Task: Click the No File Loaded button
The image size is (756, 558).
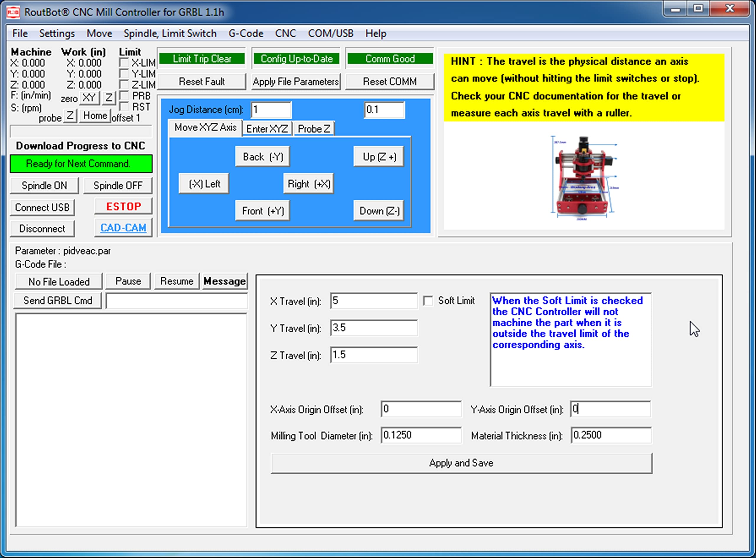Action: coord(59,281)
